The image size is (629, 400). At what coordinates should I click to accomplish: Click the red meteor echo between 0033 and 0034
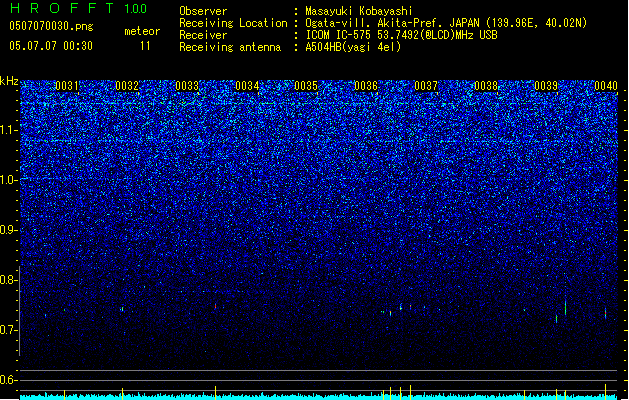click(215, 306)
